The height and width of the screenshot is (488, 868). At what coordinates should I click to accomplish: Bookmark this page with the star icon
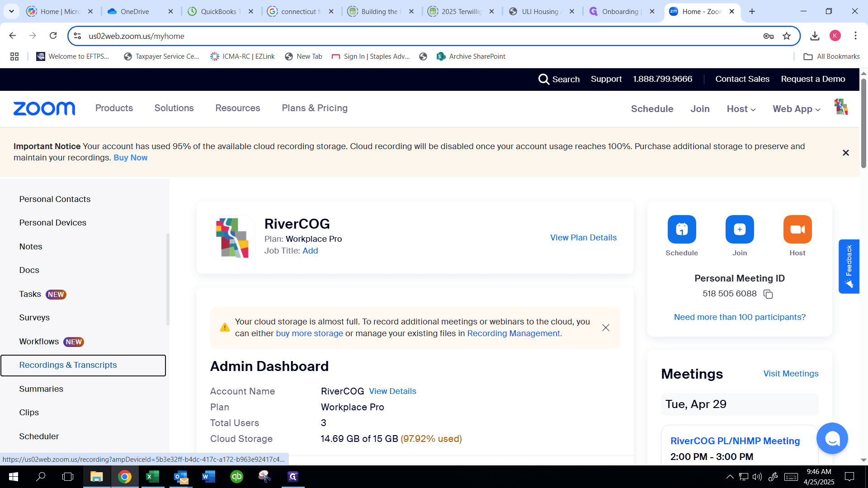click(x=787, y=36)
